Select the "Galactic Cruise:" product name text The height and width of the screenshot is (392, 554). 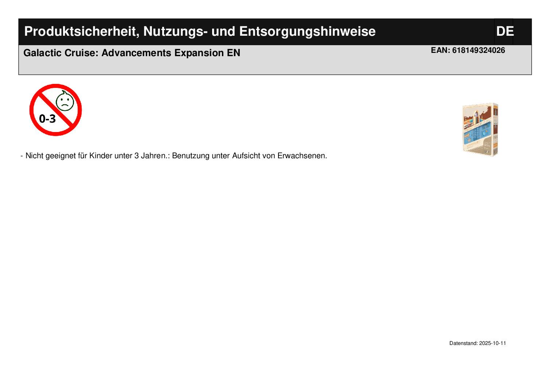[x=61, y=53]
